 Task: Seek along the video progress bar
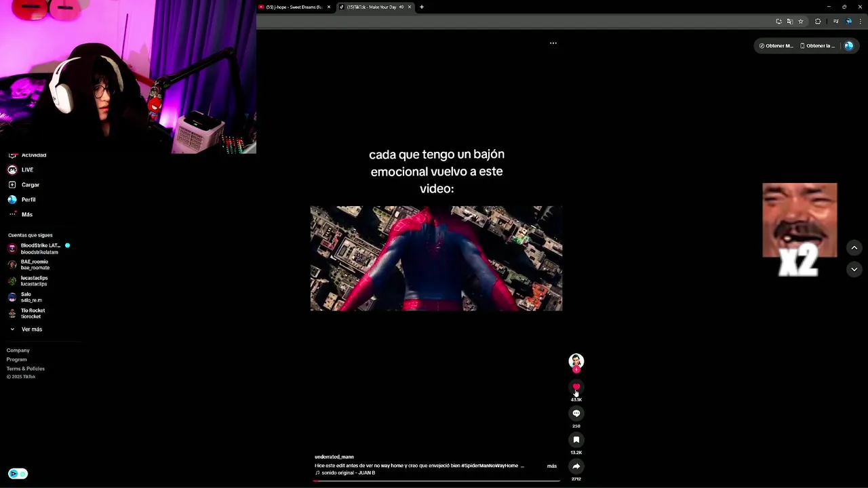pos(437,481)
